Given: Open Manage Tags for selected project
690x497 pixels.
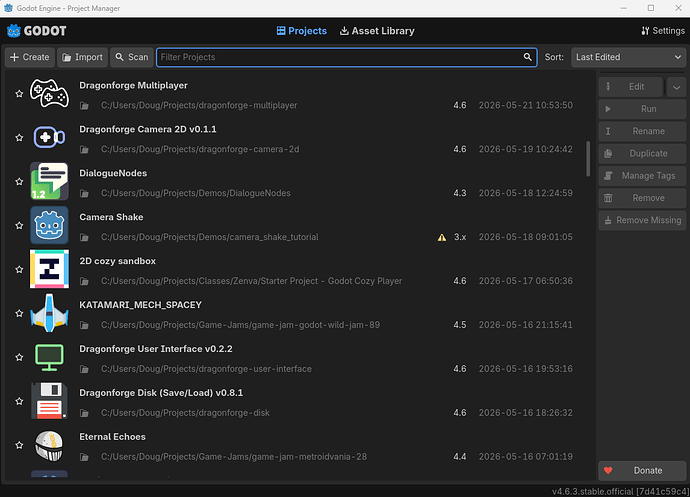Looking at the screenshot, I should [642, 176].
